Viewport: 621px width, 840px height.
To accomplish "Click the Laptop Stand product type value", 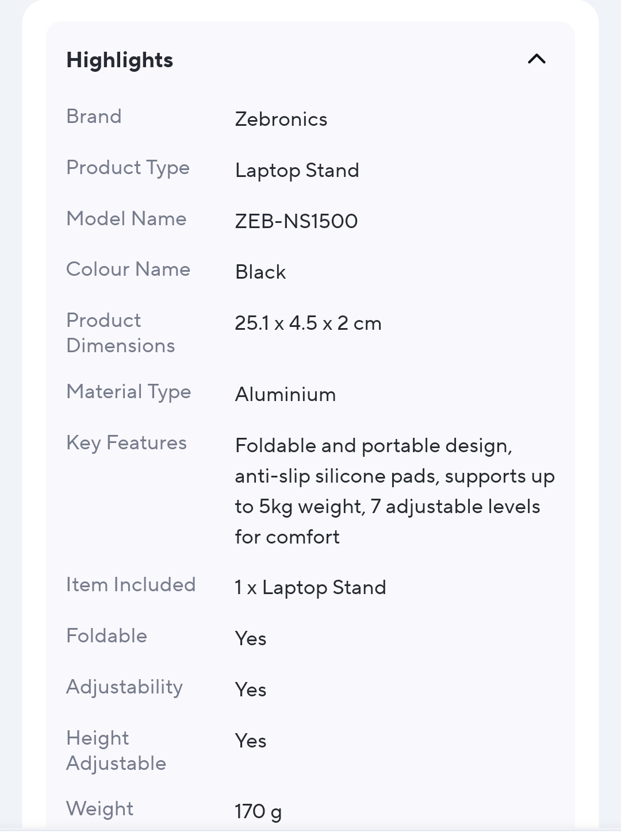I will [297, 171].
